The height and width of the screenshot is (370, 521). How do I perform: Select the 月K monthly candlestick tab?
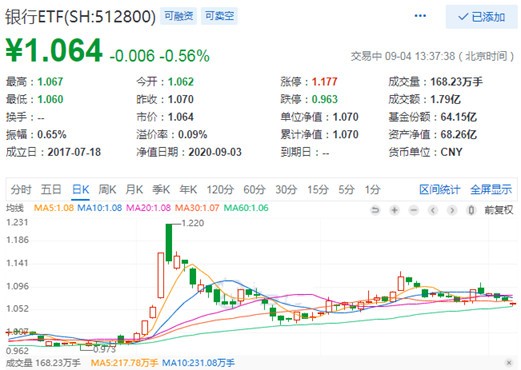point(134,189)
